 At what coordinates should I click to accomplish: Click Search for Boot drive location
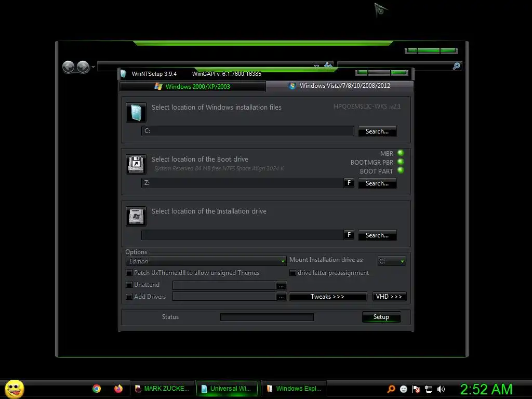[x=377, y=183]
